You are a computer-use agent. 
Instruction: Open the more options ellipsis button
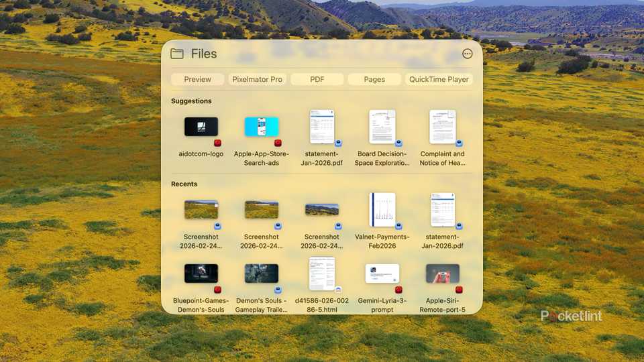pyautogui.click(x=467, y=54)
